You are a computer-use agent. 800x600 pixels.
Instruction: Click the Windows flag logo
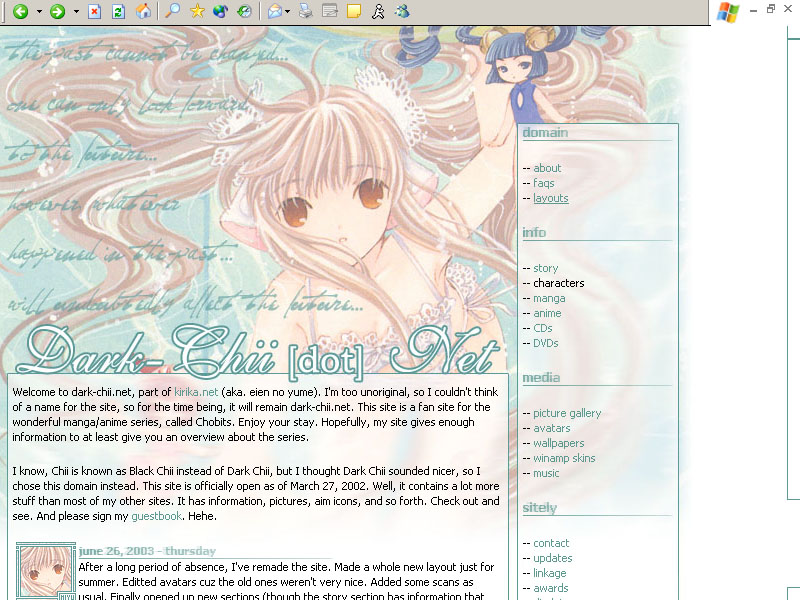728,12
